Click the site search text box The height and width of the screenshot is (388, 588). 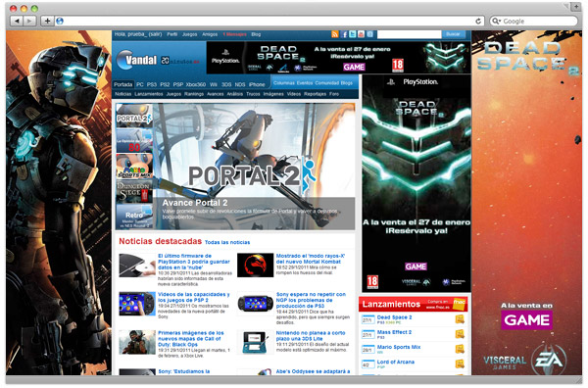click(x=409, y=34)
